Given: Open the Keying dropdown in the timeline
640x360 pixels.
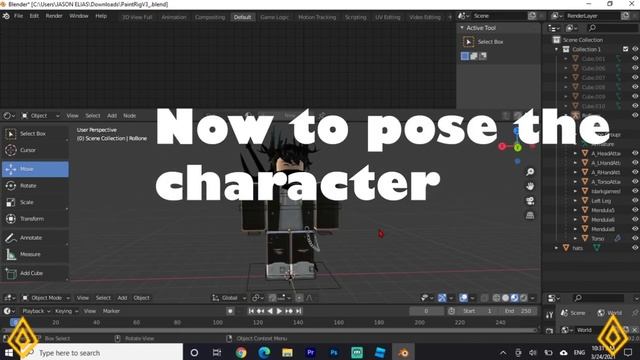Looking at the screenshot, I should [66, 311].
